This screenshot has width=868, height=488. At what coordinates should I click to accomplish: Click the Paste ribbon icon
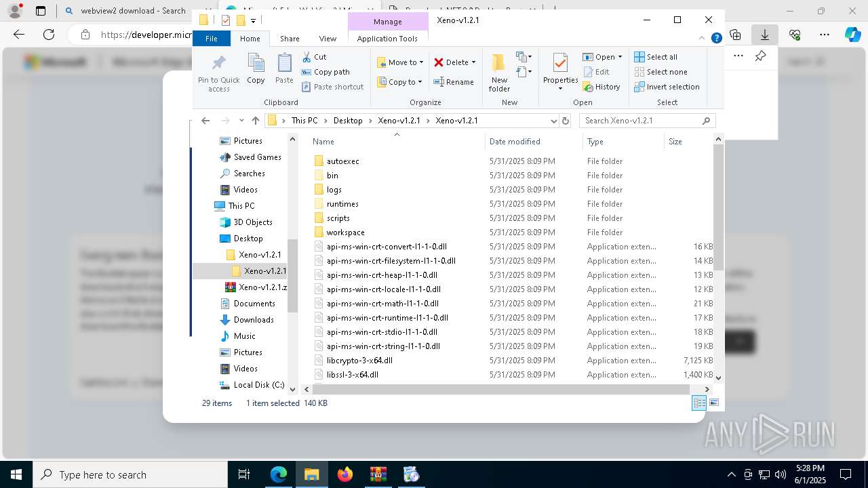284,69
